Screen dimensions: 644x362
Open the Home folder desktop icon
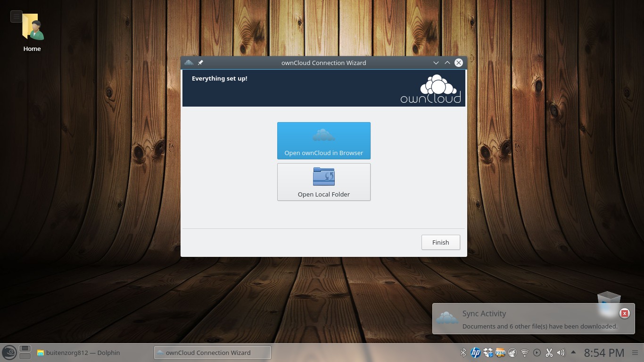(x=32, y=32)
